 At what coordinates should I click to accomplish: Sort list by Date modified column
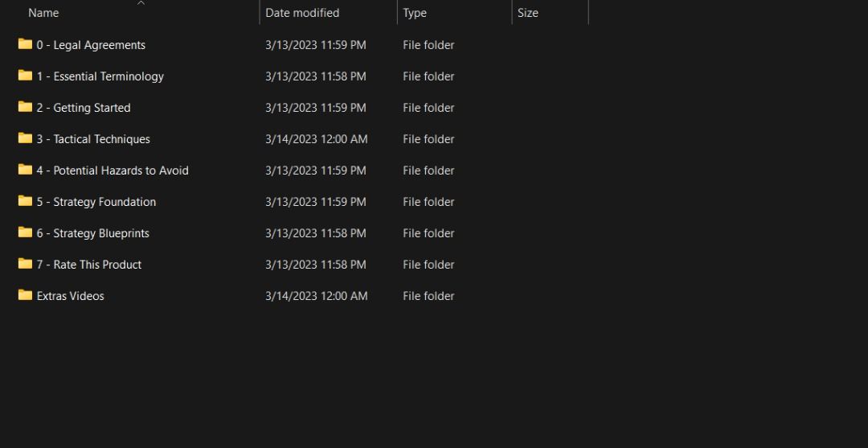pos(302,13)
